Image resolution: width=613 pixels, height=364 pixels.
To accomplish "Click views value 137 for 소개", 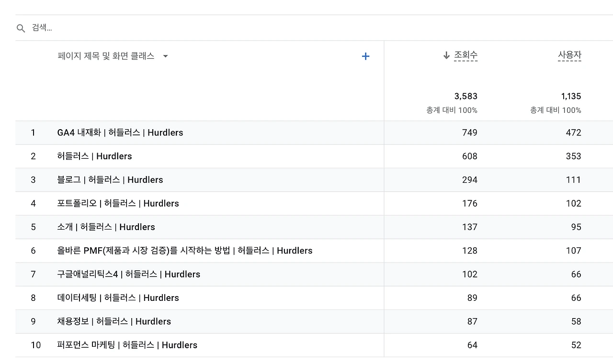I will pos(470,227).
